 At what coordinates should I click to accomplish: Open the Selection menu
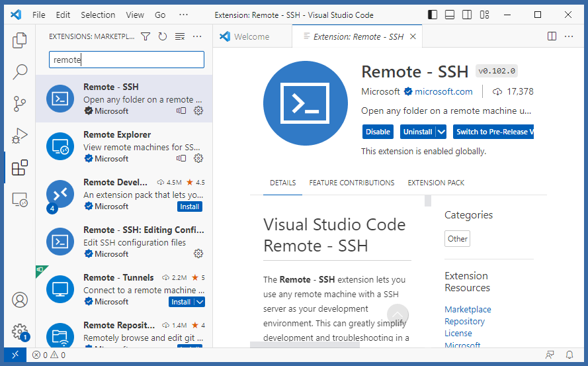(x=97, y=15)
